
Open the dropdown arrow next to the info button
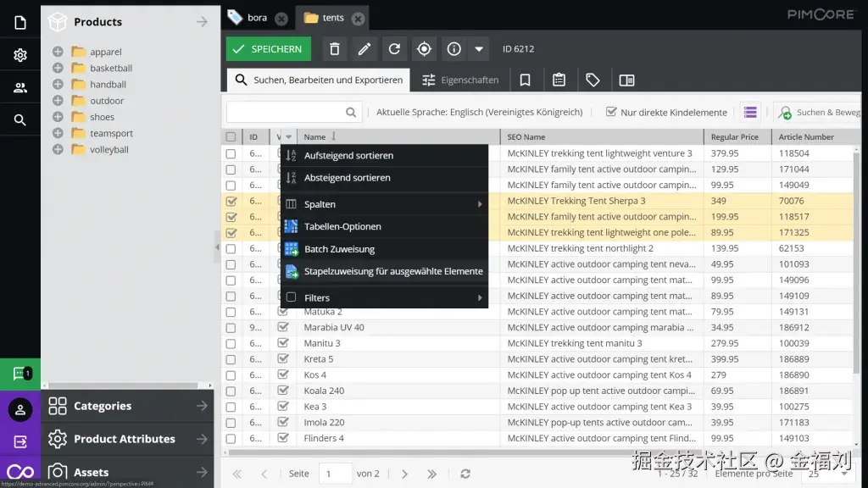(x=479, y=49)
